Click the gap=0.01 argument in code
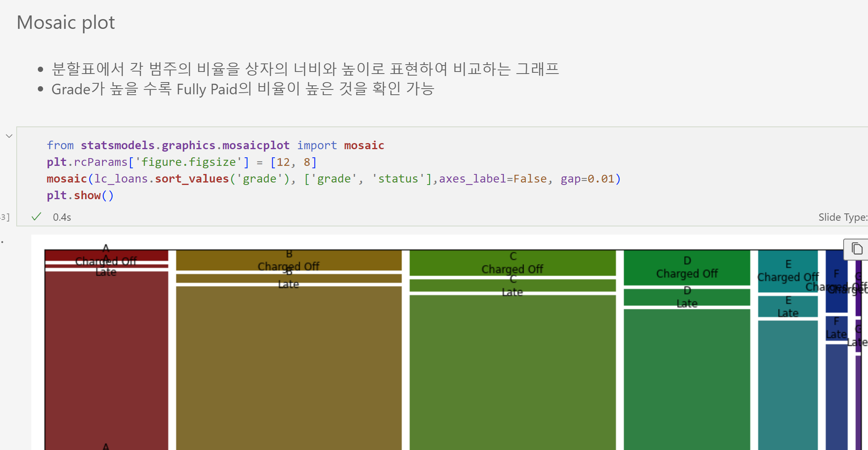This screenshot has width=868, height=450. [x=587, y=179]
